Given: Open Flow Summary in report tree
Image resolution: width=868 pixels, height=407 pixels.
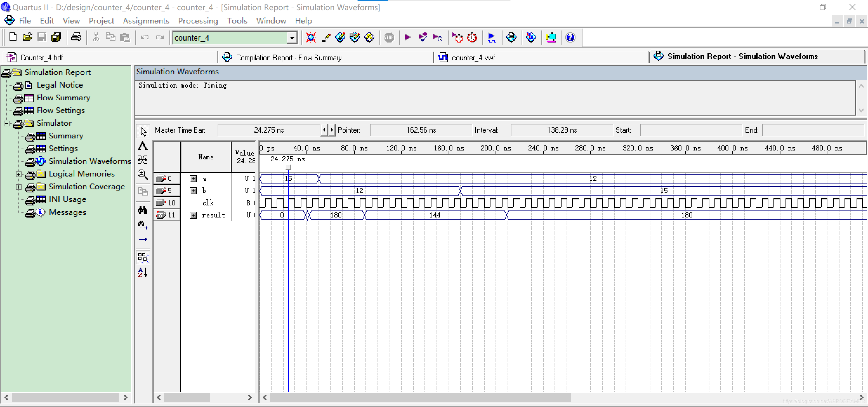Looking at the screenshot, I should [x=63, y=98].
